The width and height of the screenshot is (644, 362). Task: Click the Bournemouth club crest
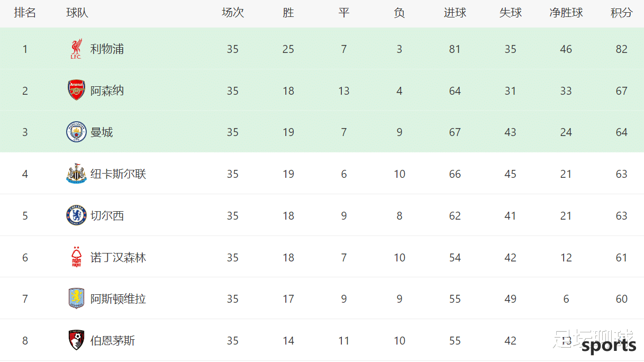coord(76,340)
